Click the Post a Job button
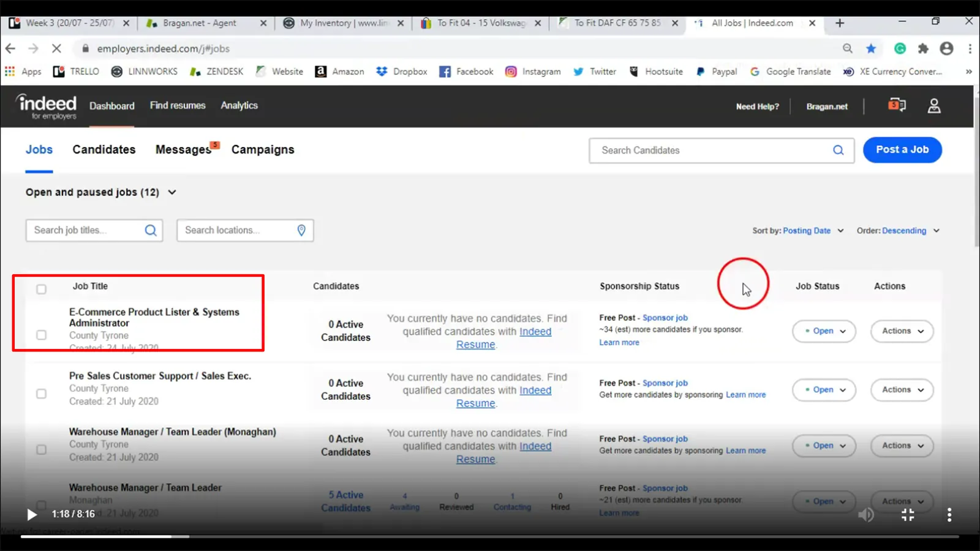Viewport: 980px width, 551px height. click(x=902, y=150)
